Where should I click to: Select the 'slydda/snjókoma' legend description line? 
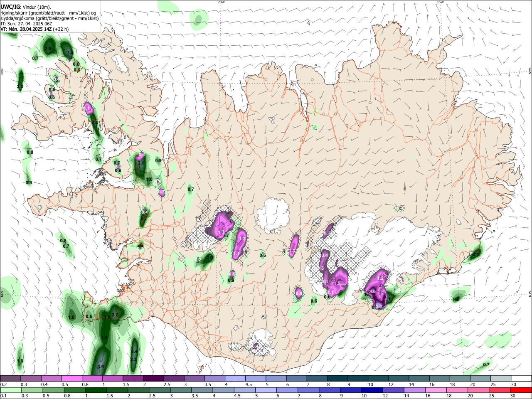click(49, 18)
